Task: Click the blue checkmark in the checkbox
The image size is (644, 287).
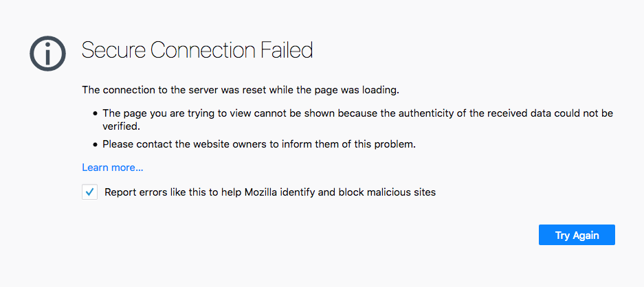Action: tap(89, 192)
